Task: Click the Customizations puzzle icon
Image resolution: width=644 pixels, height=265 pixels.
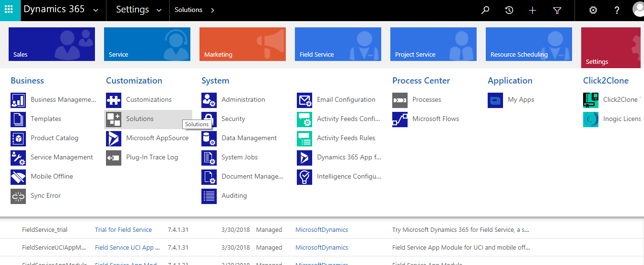Action: [x=114, y=100]
